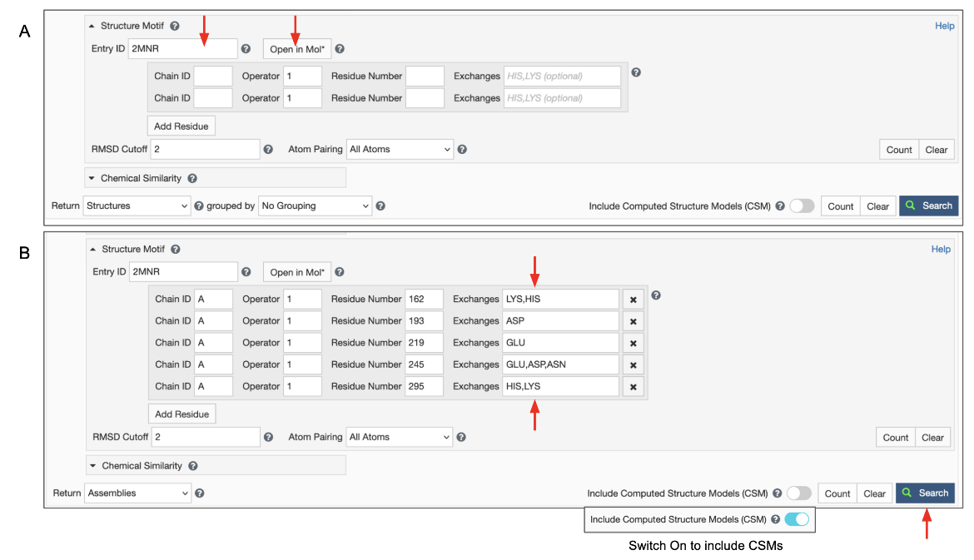Click help icon beside No Grouping dropdown
Viewport: 974px width, 560px height.
coord(380,206)
